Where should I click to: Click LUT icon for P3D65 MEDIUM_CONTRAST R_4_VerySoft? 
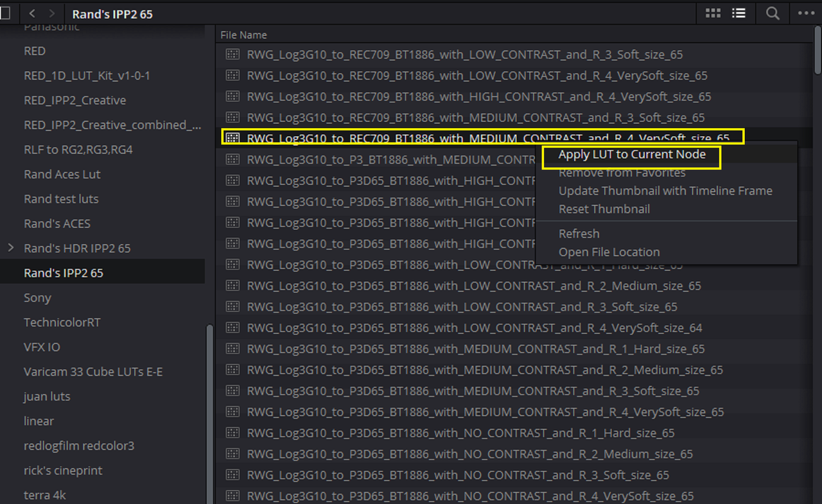point(232,412)
